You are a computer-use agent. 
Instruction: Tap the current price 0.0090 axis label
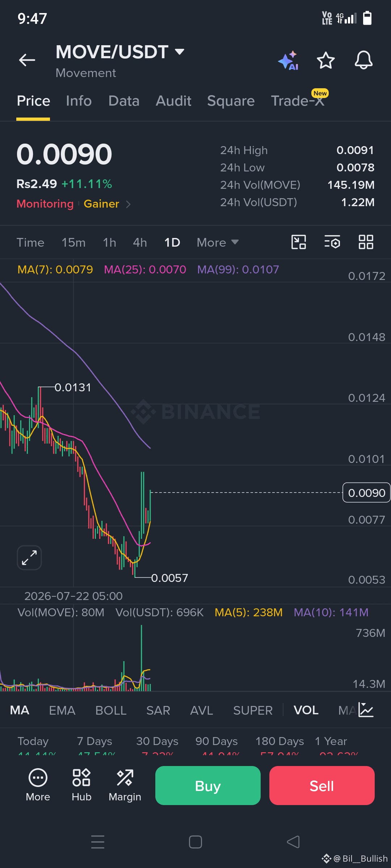pyautogui.click(x=366, y=493)
